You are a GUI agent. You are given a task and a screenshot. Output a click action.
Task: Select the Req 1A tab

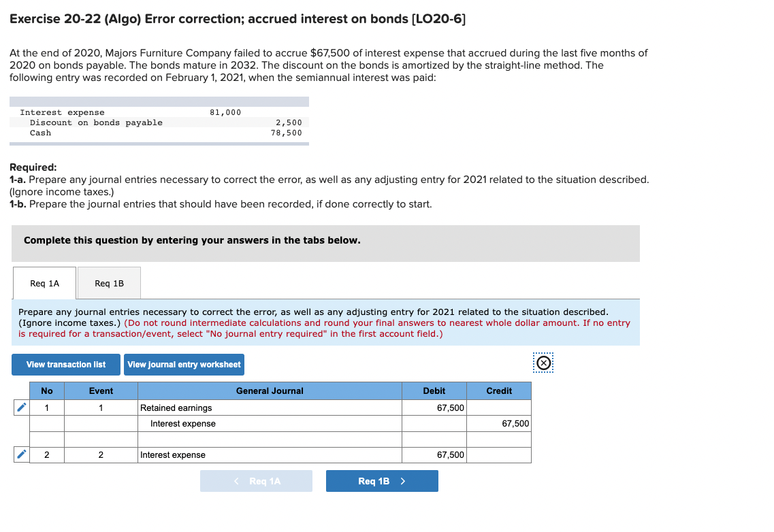tap(44, 282)
